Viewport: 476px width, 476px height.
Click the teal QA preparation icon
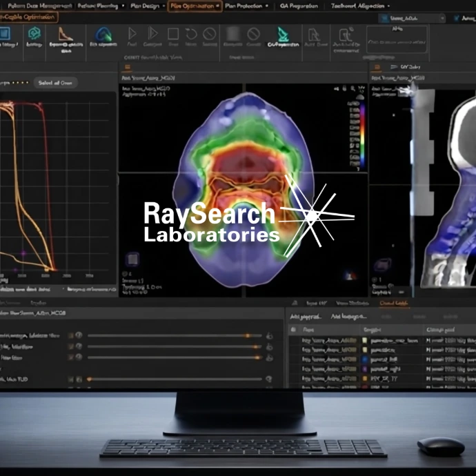click(283, 34)
